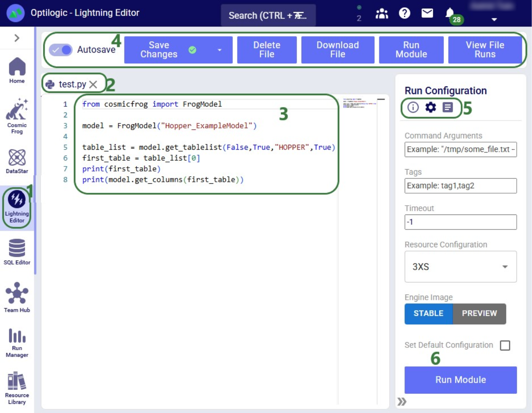Open the Resource Library sidebar icon

pos(17,388)
